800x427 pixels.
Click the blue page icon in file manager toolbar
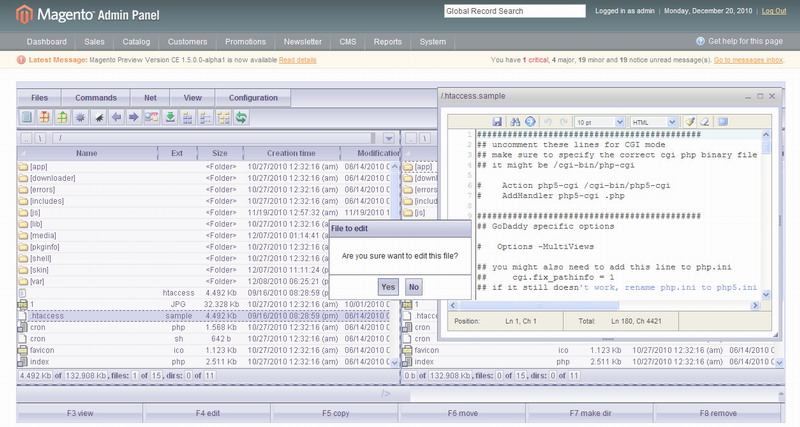[x=27, y=117]
